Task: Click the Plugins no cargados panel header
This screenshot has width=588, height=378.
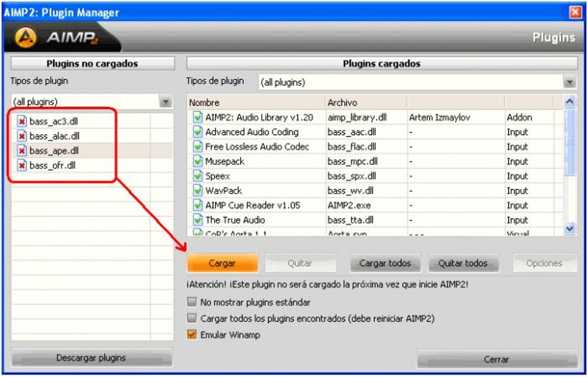Action: [93, 63]
